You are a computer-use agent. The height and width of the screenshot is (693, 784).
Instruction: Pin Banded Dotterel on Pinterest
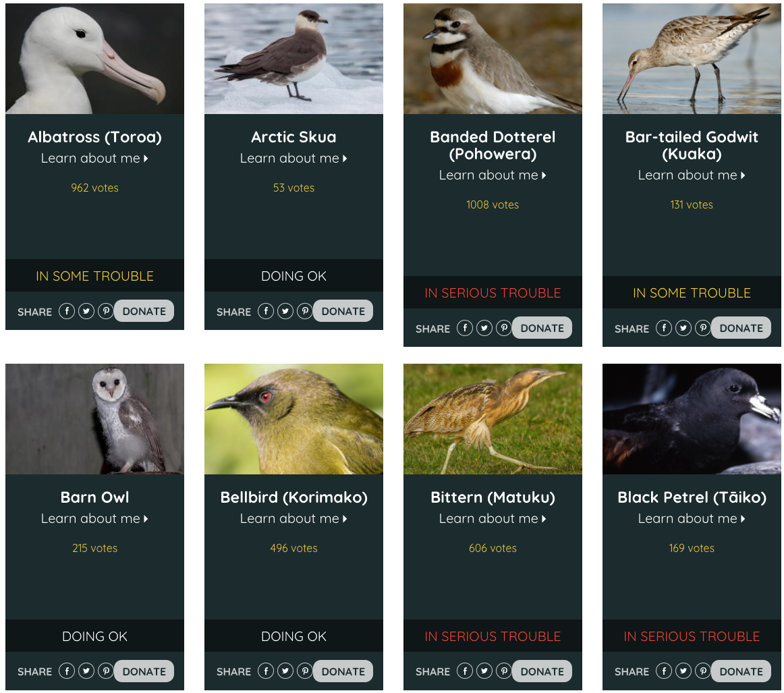(x=503, y=328)
